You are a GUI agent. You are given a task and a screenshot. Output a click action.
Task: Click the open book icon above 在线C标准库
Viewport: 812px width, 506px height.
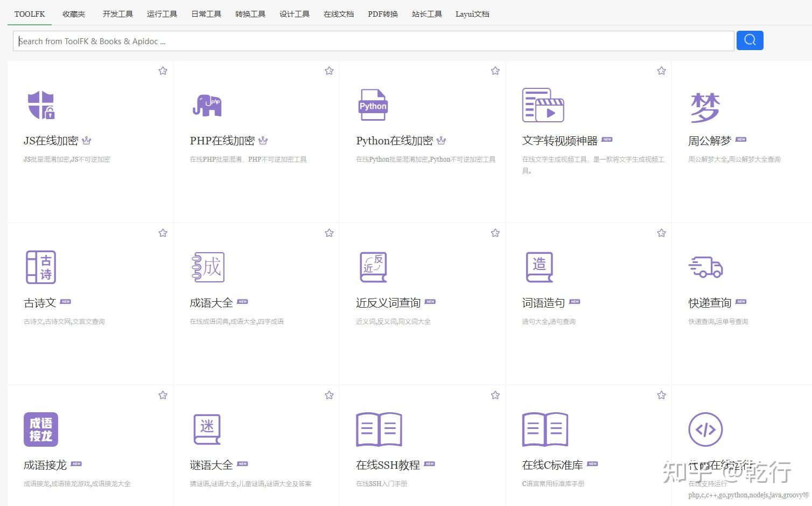point(545,429)
